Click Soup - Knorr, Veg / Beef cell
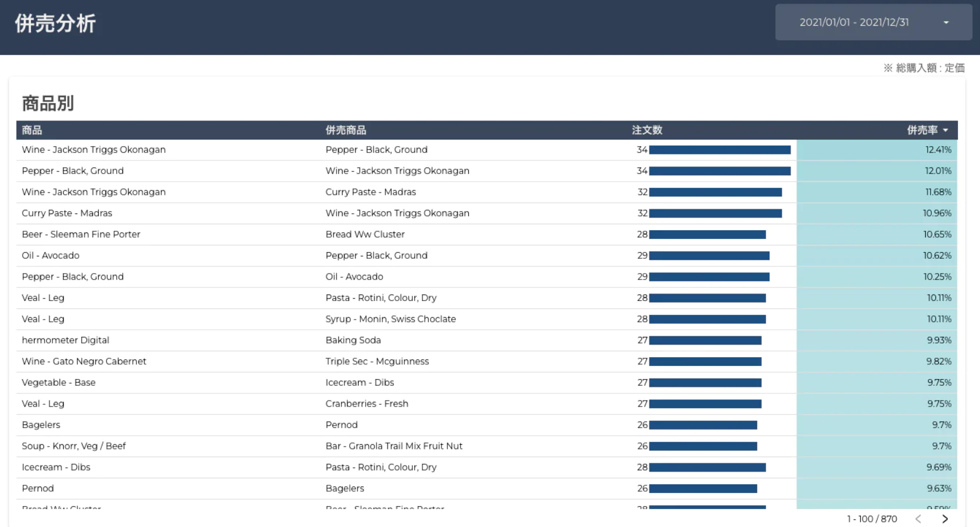The height and width of the screenshot is (527, 980). click(74, 446)
